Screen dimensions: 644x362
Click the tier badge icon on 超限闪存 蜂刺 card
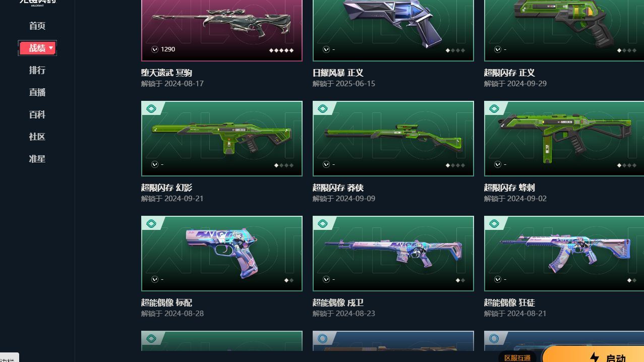(x=494, y=108)
